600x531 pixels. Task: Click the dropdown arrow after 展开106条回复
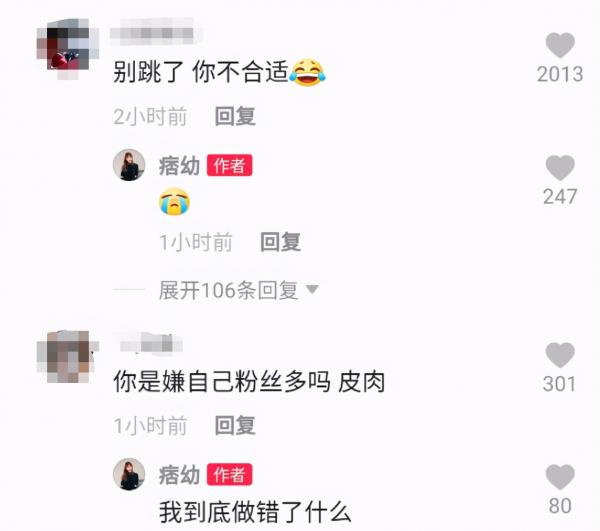312,289
